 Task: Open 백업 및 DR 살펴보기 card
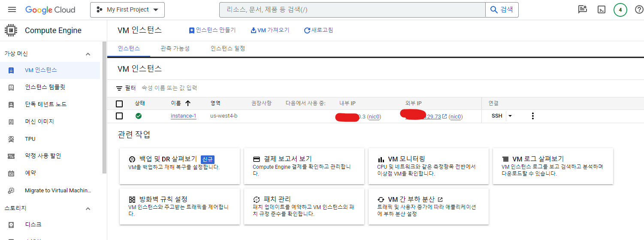[180, 166]
